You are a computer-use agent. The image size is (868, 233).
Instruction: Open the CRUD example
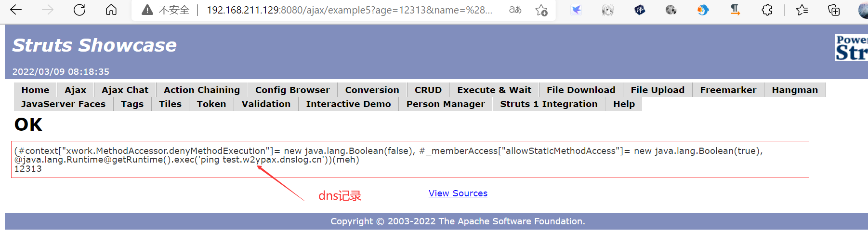(428, 90)
